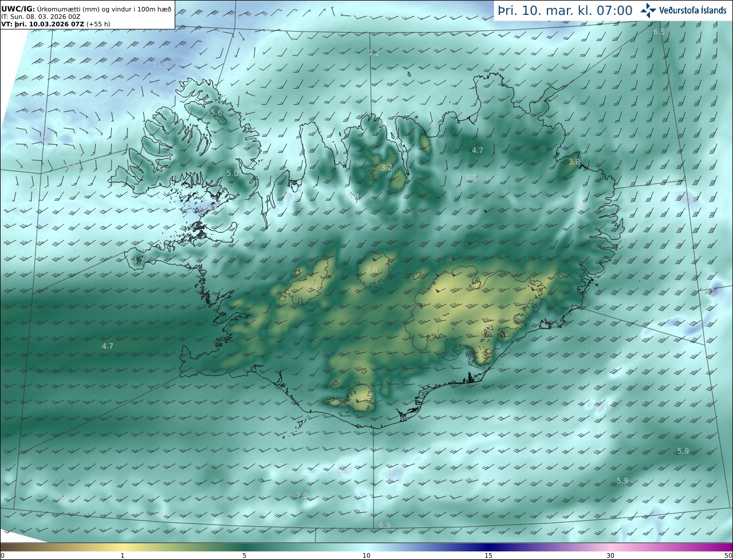Click the 7.2 value on the map
The height and width of the screenshot is (560, 733).
click(x=374, y=53)
